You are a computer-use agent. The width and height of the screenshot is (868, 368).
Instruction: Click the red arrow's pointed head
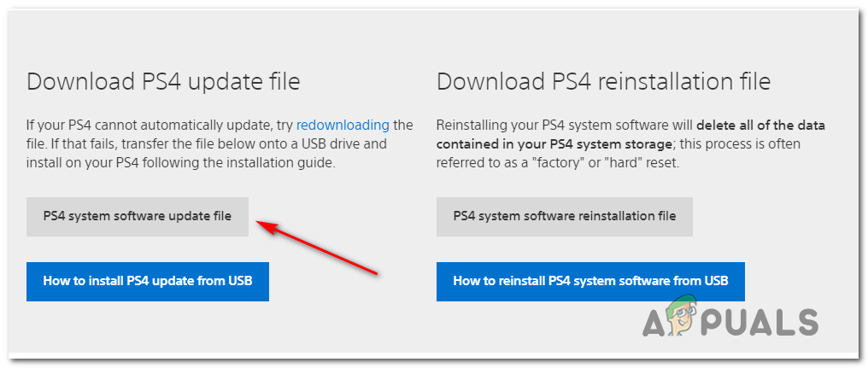pos(262,226)
